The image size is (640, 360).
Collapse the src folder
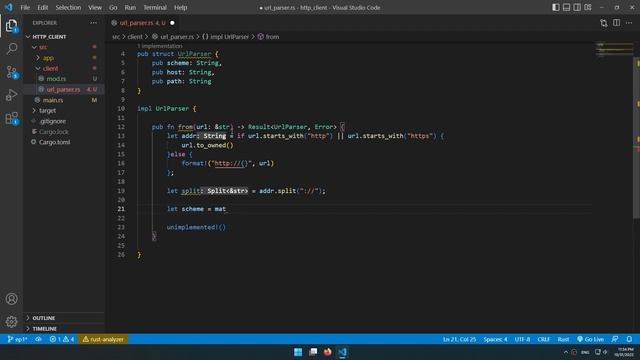tap(43, 47)
